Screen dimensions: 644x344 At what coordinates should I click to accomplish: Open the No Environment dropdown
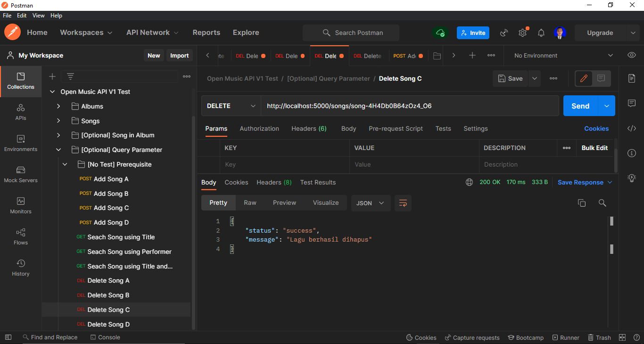point(563,55)
